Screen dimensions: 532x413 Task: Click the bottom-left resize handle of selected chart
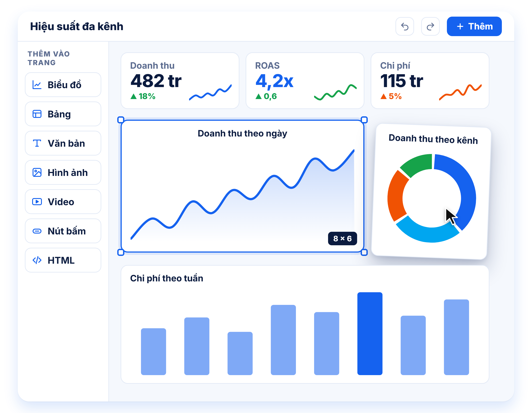click(121, 252)
